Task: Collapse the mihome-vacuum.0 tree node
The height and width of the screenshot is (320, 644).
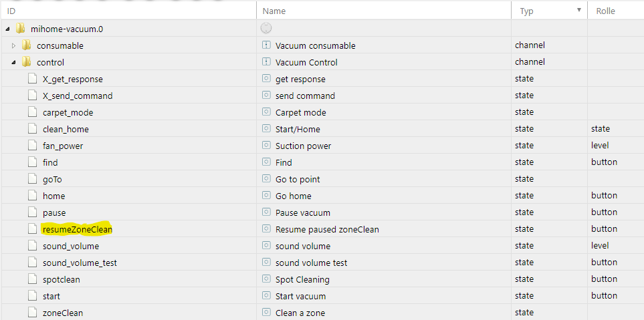Action: 7,29
